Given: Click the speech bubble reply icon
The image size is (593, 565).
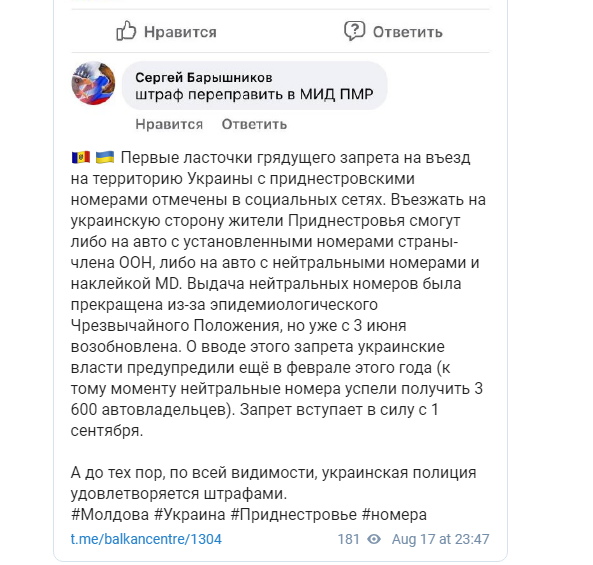Looking at the screenshot, I should coord(354,31).
